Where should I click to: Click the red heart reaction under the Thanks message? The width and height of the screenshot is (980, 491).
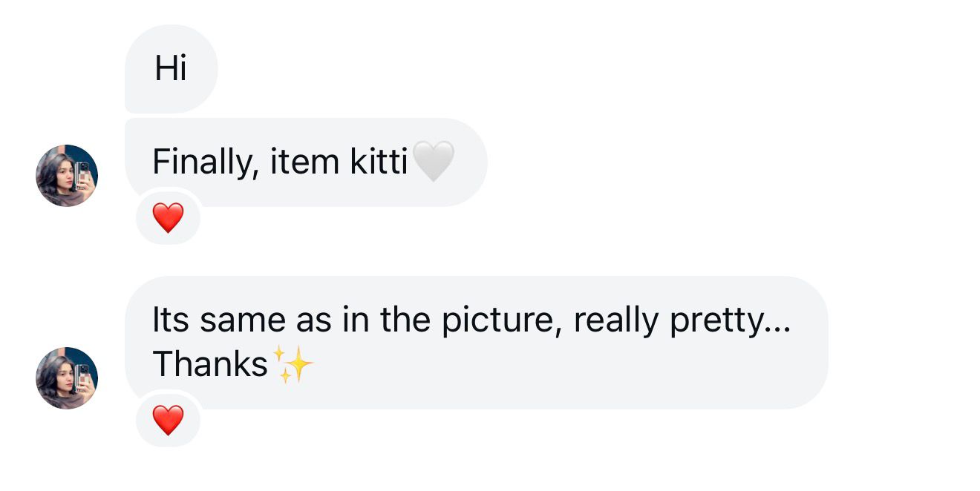point(168,421)
